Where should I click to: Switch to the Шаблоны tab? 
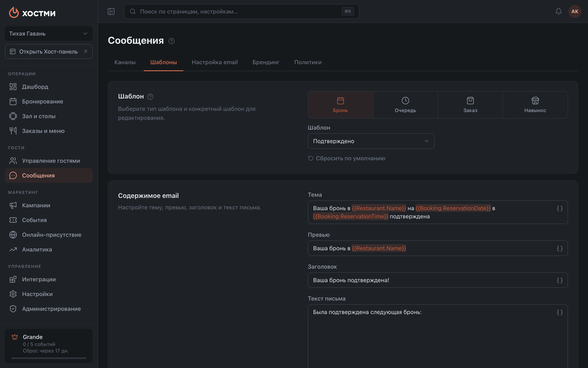(164, 62)
